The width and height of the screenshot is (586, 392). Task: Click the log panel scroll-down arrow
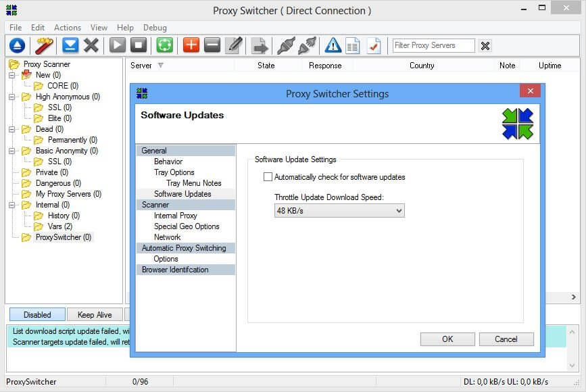[x=572, y=366]
